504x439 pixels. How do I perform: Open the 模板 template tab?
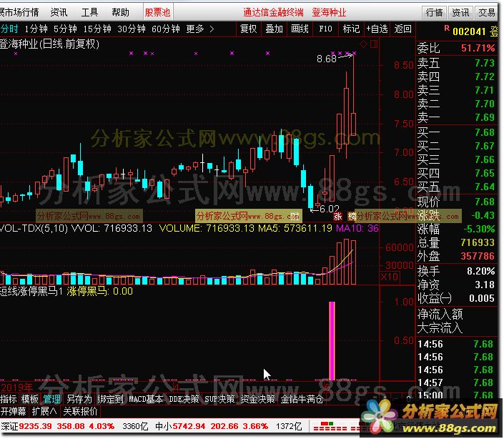coord(29,399)
